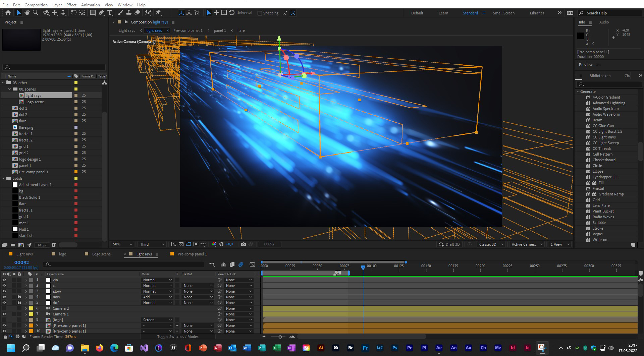The height and width of the screenshot is (356, 644).
Task: Switch to the Small Screen workspace
Action: coord(503,13)
